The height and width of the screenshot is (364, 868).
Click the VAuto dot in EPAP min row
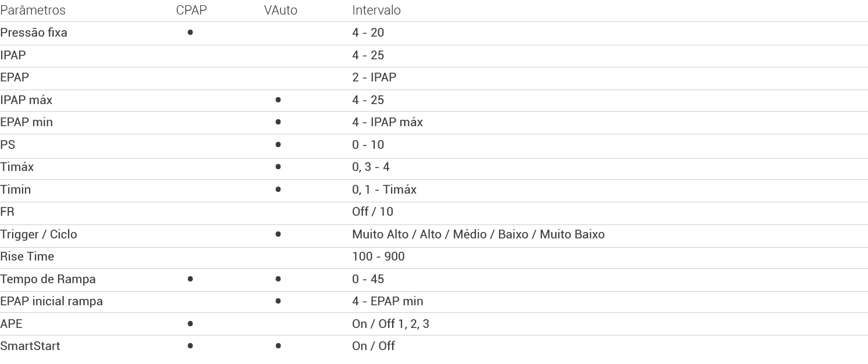[x=278, y=122]
